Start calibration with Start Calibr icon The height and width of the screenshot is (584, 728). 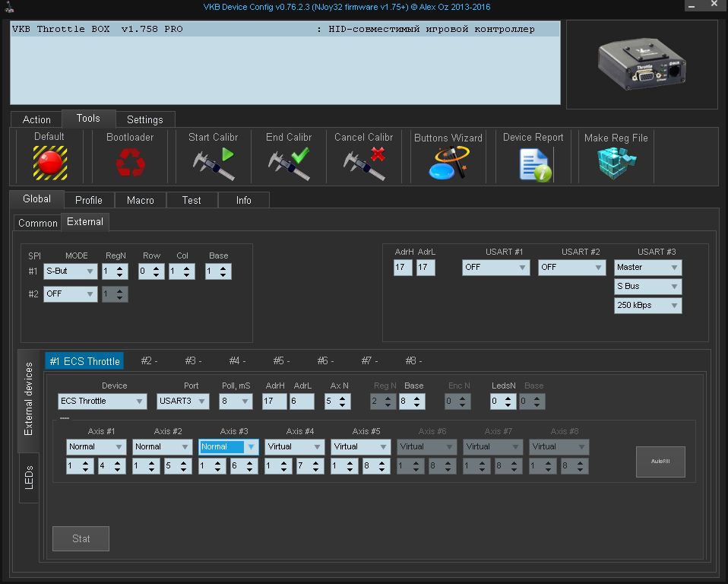[214, 163]
